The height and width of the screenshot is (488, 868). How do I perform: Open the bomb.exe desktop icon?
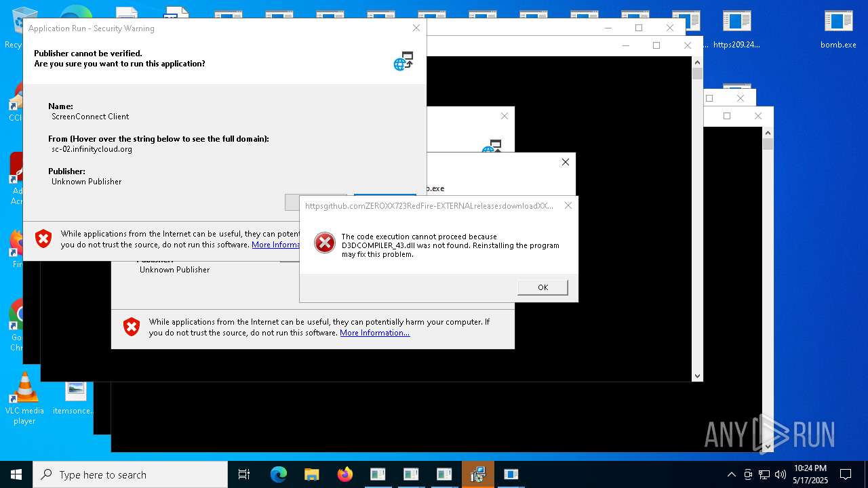click(838, 30)
